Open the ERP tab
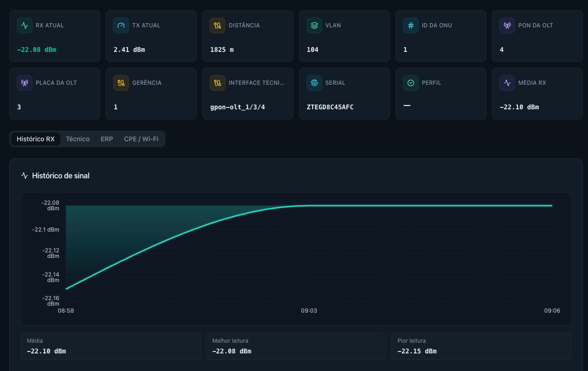 (x=107, y=139)
